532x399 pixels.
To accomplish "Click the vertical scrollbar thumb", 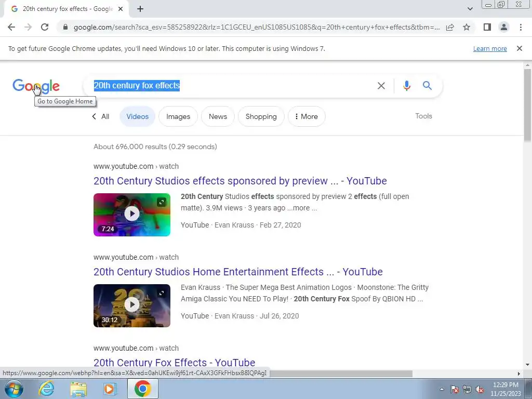I will 527,105.
